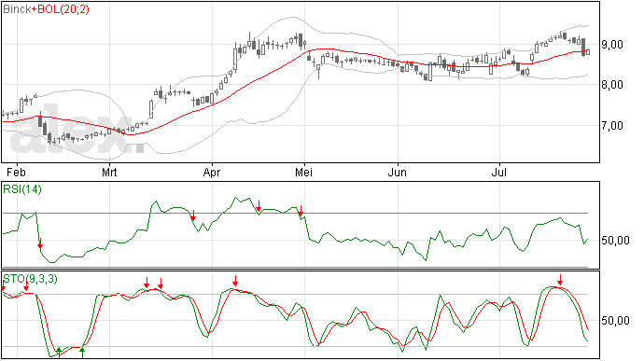Select the Mei month axis label
Screen dimensions: 644x361
click(x=304, y=172)
